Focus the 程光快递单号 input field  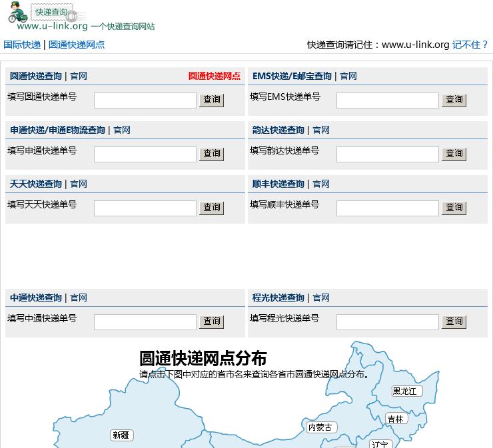(387, 322)
